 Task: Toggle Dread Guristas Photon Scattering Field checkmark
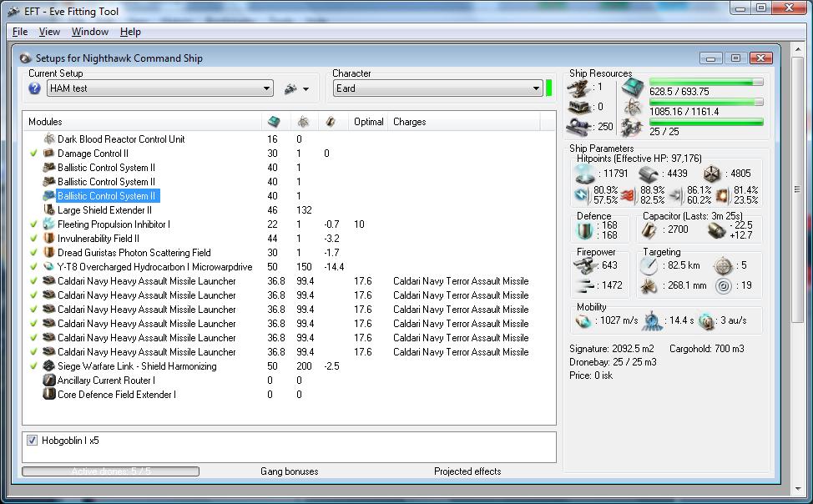pos(33,253)
